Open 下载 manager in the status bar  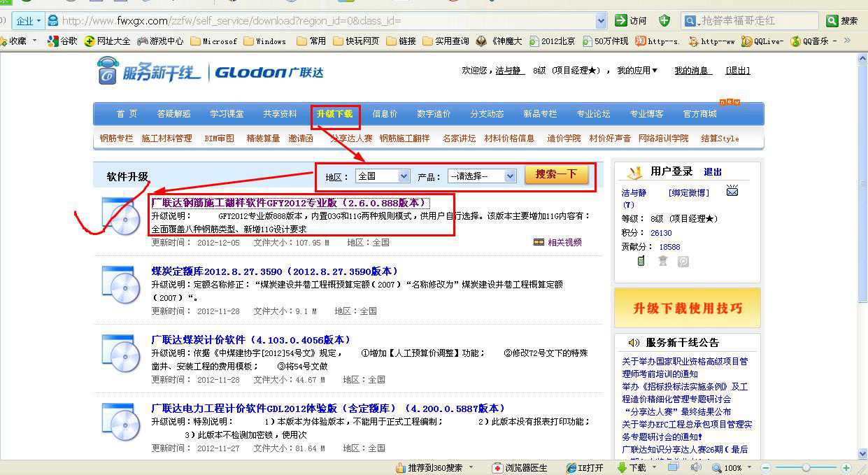coord(631,468)
